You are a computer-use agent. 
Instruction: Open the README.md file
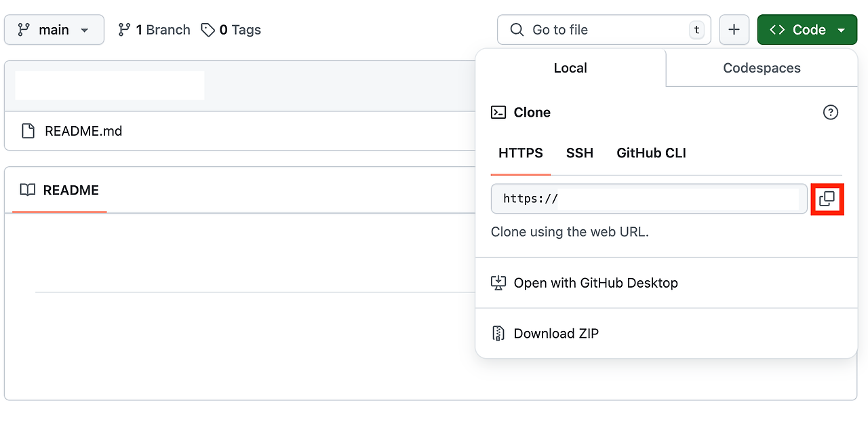[x=83, y=130]
